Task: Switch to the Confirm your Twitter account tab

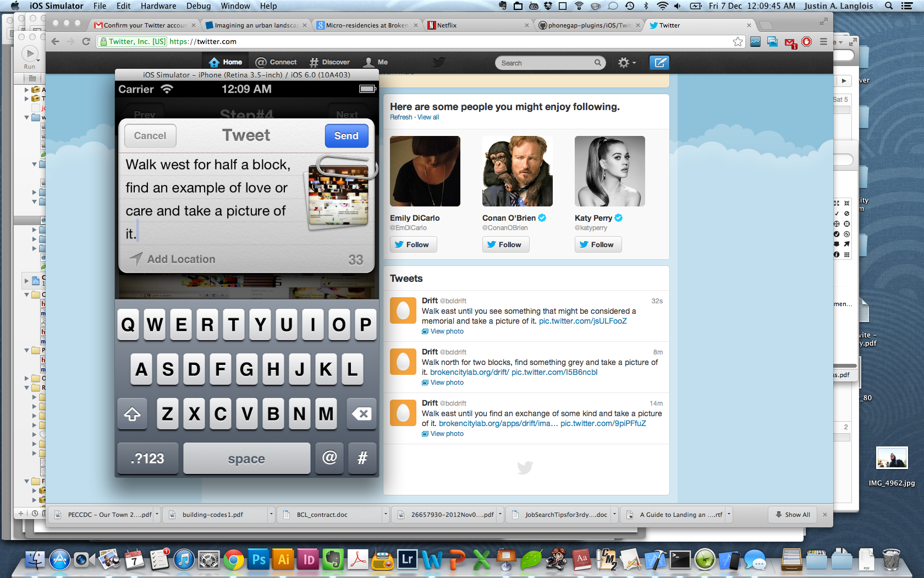Action: tap(145, 25)
